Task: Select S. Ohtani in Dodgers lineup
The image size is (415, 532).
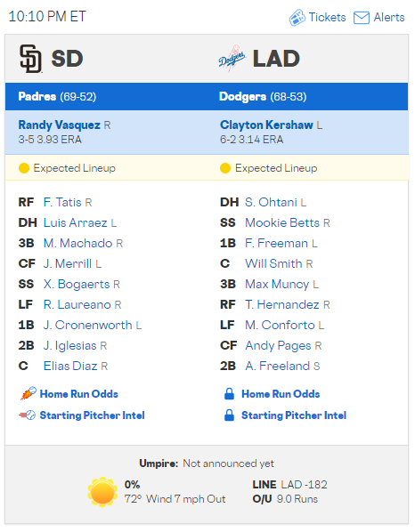Action: point(271,202)
